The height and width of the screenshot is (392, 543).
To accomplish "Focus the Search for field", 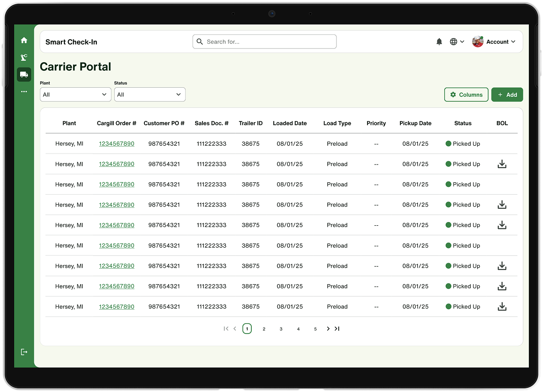I will (x=265, y=42).
